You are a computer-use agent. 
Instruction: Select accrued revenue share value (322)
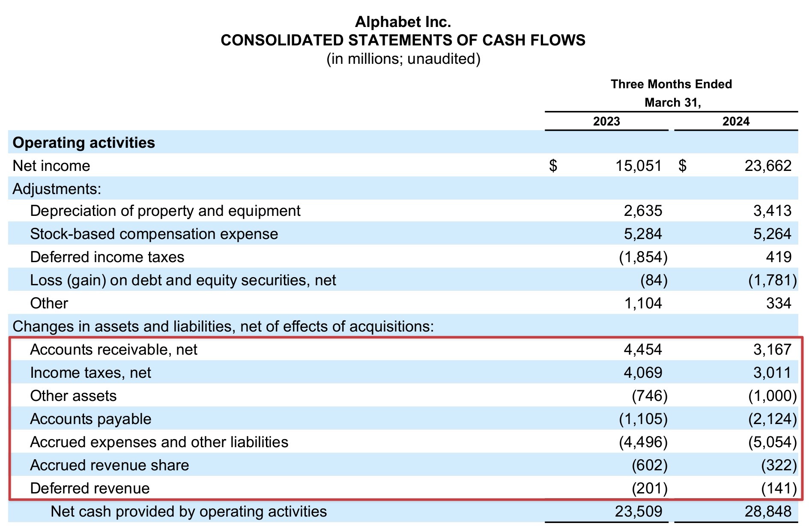coord(779,466)
